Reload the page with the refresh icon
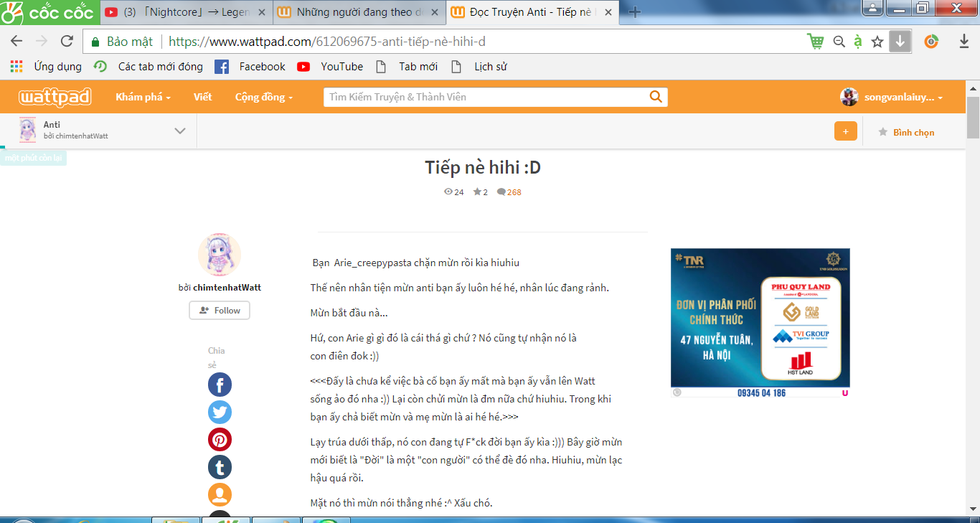The image size is (980, 523). click(67, 42)
